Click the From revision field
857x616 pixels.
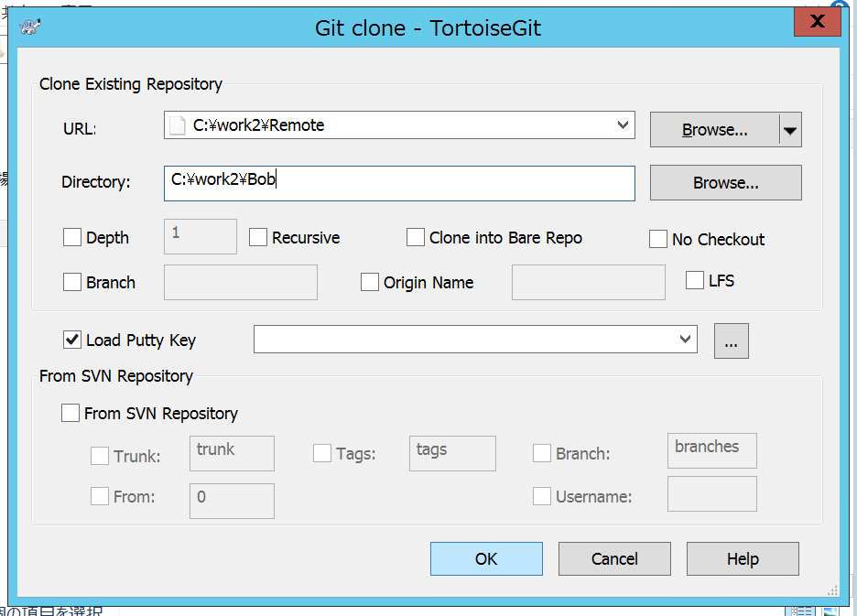232,501
